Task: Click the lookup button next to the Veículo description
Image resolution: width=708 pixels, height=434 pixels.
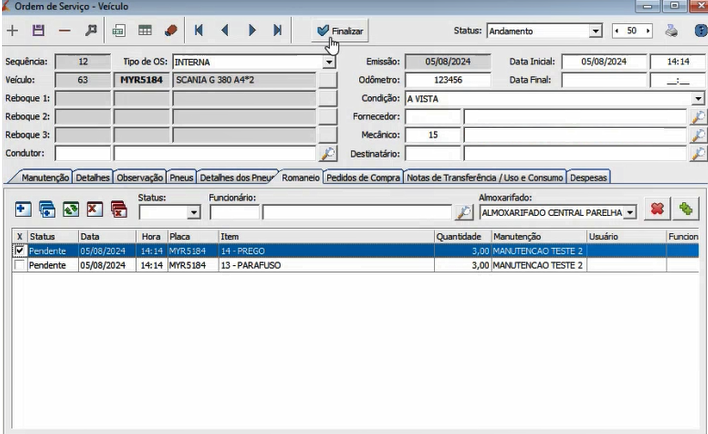Action: coord(328,80)
